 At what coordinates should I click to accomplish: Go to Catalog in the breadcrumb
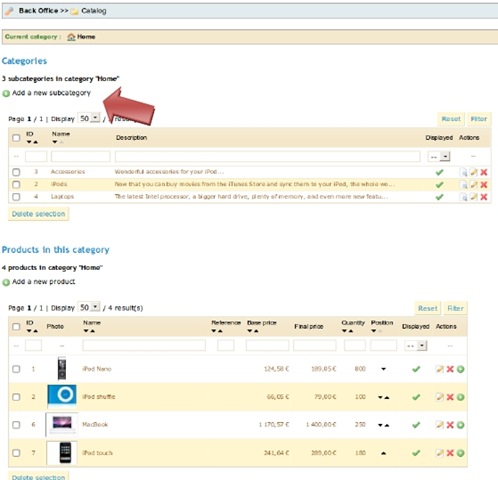94,11
